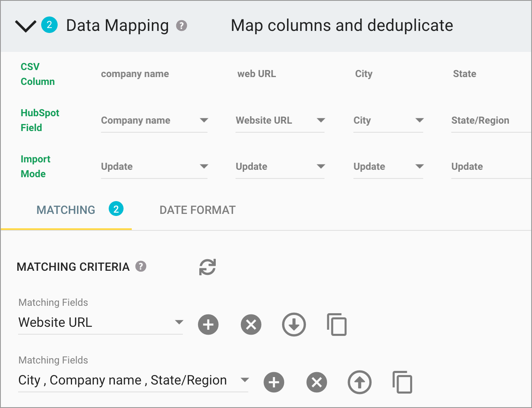This screenshot has height=408, width=532.
Task: Click the 'HubSpot Field' row label
Action: (x=40, y=120)
